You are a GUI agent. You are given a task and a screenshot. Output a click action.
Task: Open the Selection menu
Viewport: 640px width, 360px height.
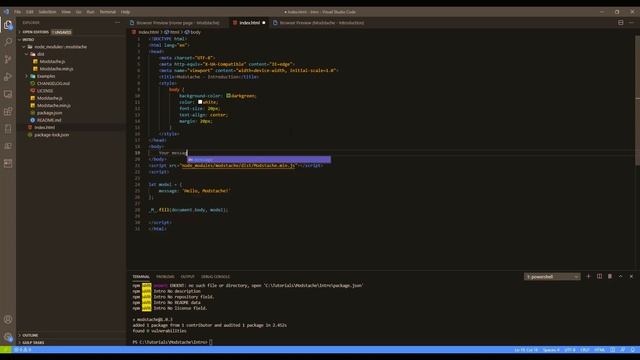pos(47,12)
